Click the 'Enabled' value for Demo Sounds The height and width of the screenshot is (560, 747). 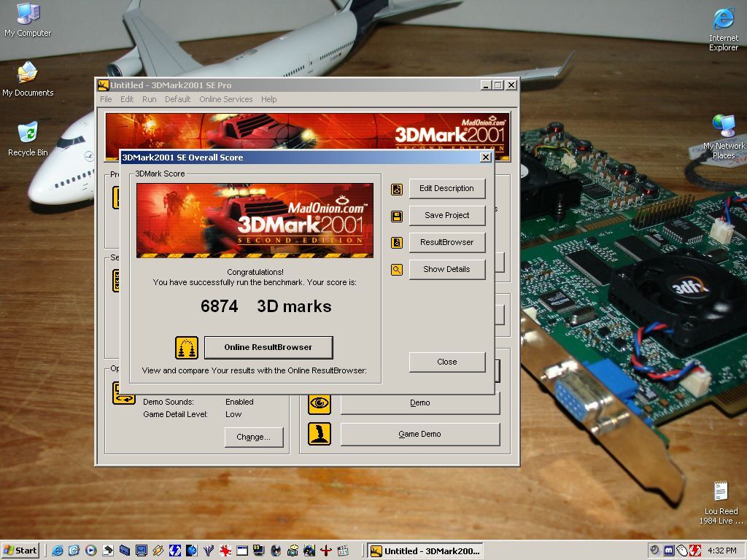[x=239, y=402]
